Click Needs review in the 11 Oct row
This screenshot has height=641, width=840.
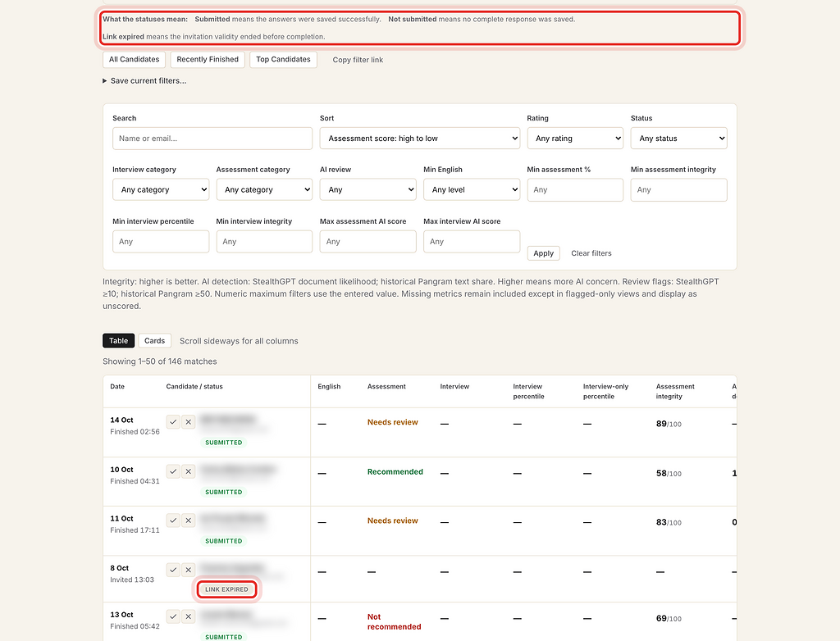coord(393,521)
